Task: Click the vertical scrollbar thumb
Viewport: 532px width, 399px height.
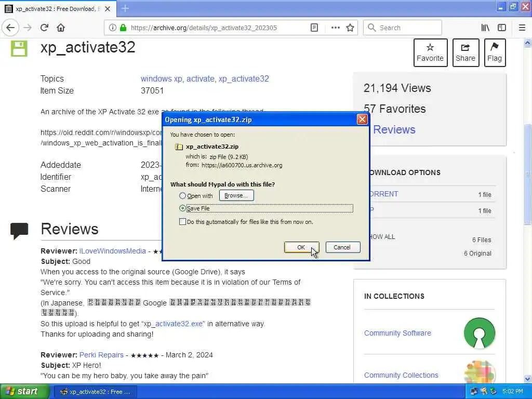Action: pyautogui.click(x=528, y=175)
